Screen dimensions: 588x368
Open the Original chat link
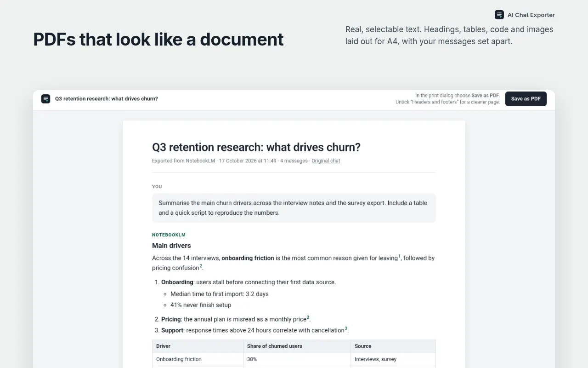tap(326, 161)
